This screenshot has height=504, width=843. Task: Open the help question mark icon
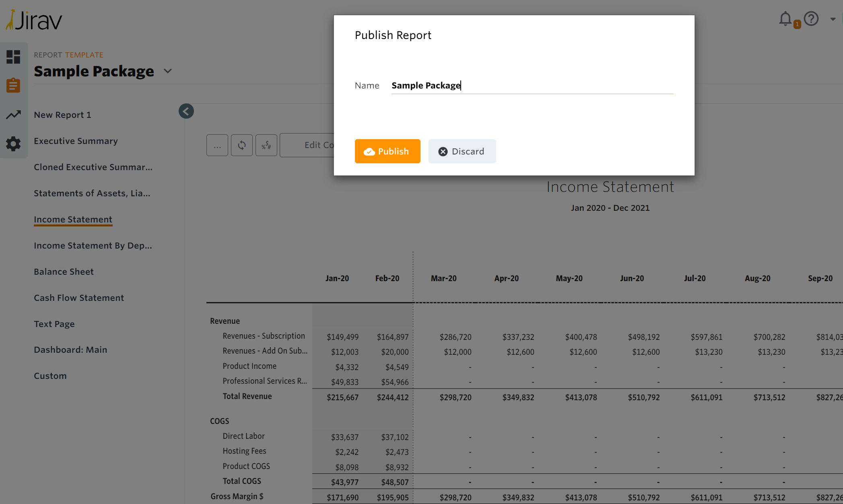point(811,19)
